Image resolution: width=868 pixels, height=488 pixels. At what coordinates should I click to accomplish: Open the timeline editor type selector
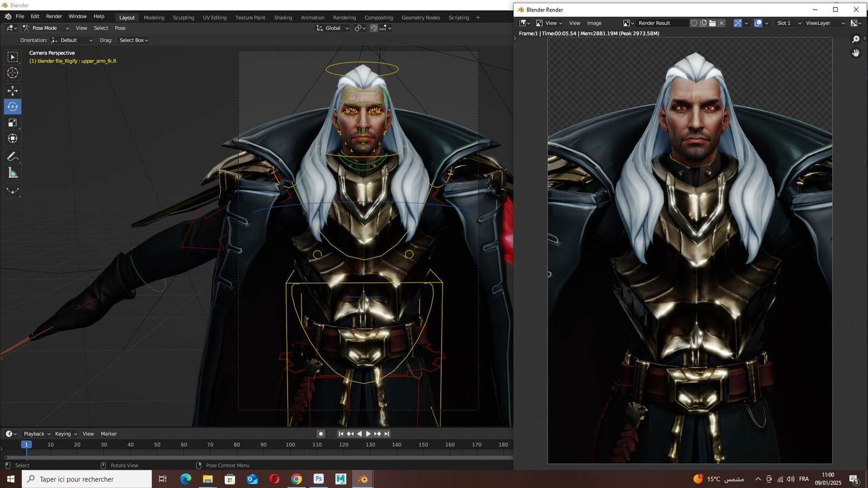(11, 434)
